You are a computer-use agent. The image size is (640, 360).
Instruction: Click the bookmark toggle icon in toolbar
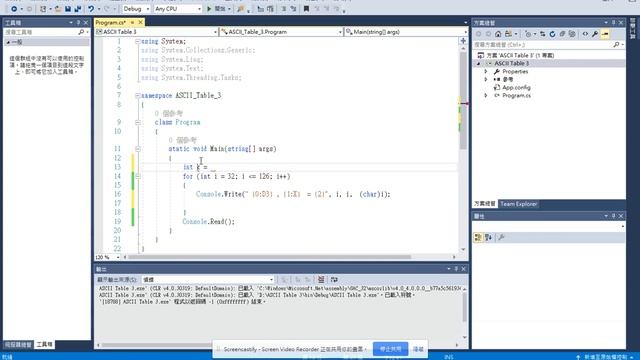pyautogui.click(x=306, y=9)
